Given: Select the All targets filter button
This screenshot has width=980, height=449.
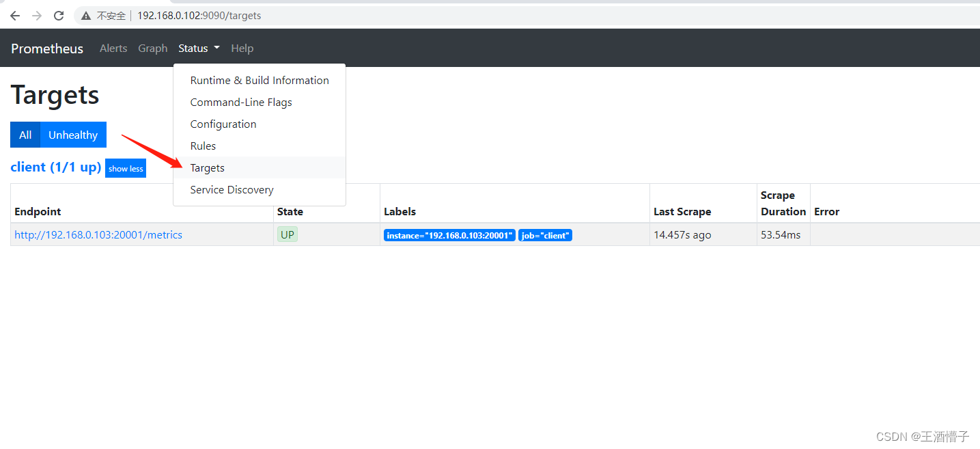Looking at the screenshot, I should pos(25,135).
